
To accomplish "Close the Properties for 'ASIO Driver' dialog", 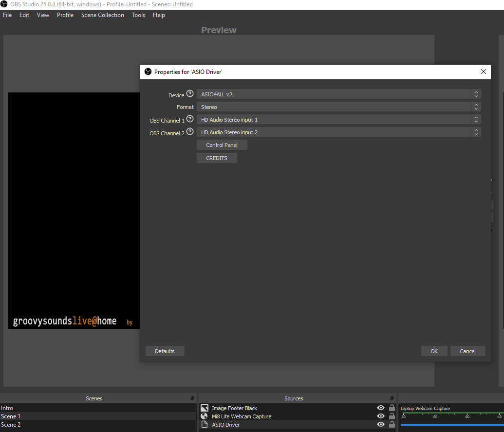I will pos(484,72).
